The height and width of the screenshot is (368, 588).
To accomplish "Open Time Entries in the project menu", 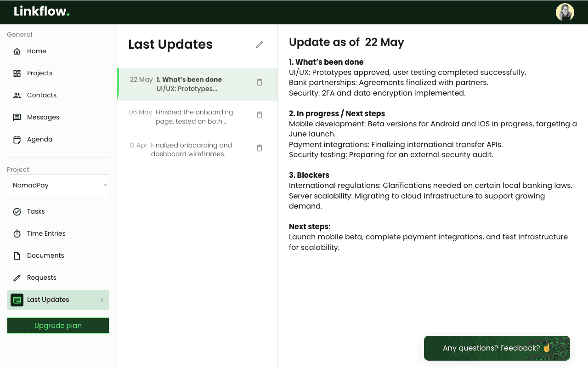I will click(58, 233).
